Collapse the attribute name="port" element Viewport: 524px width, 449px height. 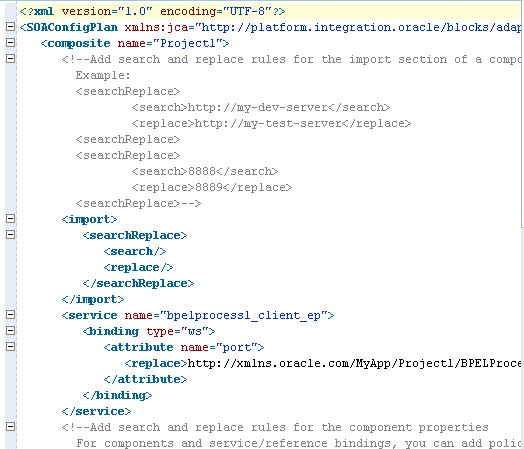click(10, 346)
